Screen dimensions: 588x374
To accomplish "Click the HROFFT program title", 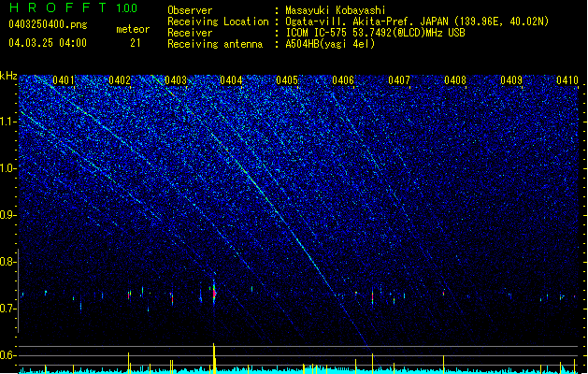I will [58, 7].
